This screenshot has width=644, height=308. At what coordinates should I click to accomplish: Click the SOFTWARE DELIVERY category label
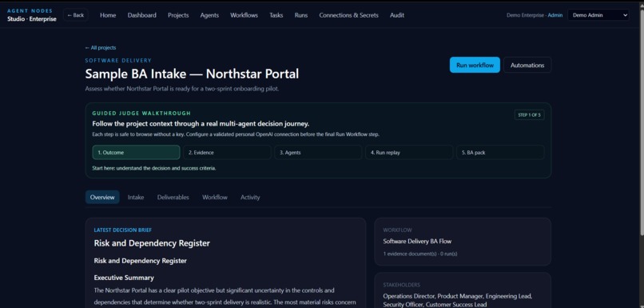tap(118, 61)
